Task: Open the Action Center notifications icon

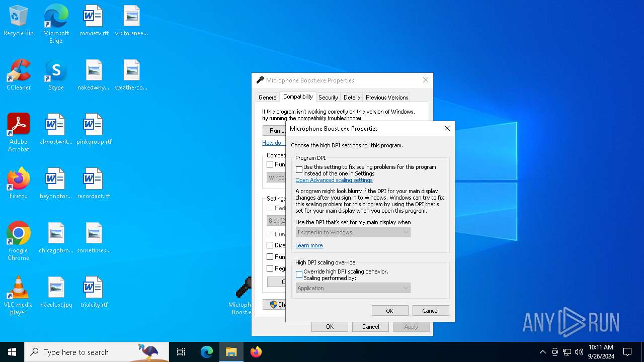Action: tap(627, 352)
